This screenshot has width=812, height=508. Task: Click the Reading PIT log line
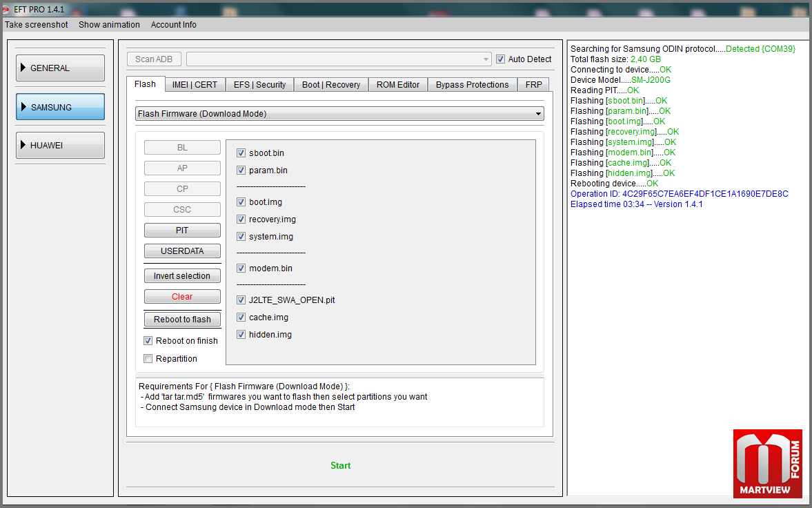point(605,90)
